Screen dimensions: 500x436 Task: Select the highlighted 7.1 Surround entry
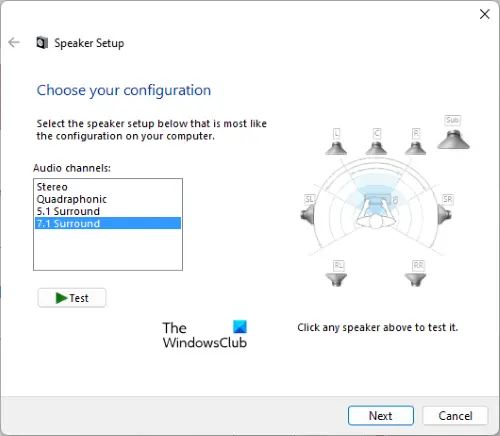point(108,223)
